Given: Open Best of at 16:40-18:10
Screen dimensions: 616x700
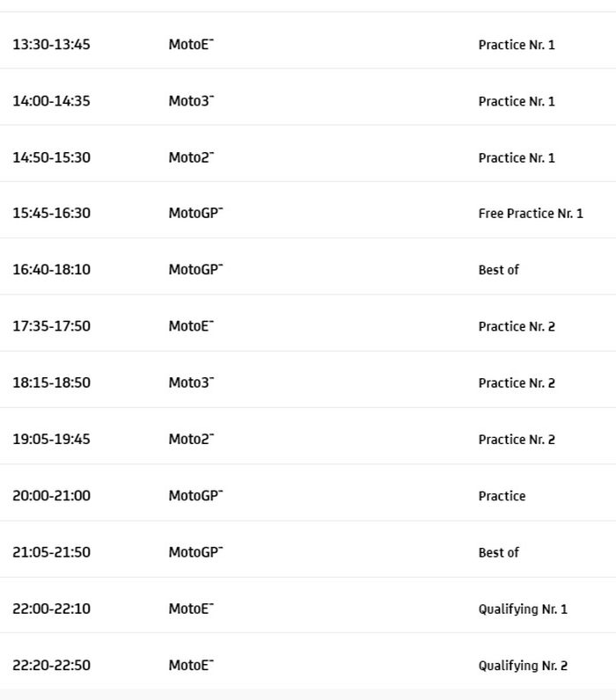Looking at the screenshot, I should (498, 270).
